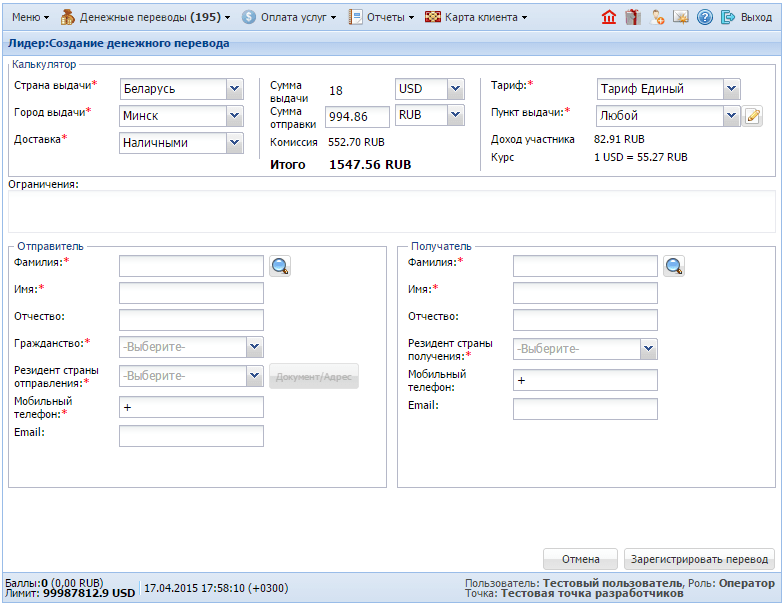Image resolution: width=784 pixels, height=604 pixels.
Task: Search recipient by surname magnifier icon
Action: pyautogui.click(x=675, y=266)
